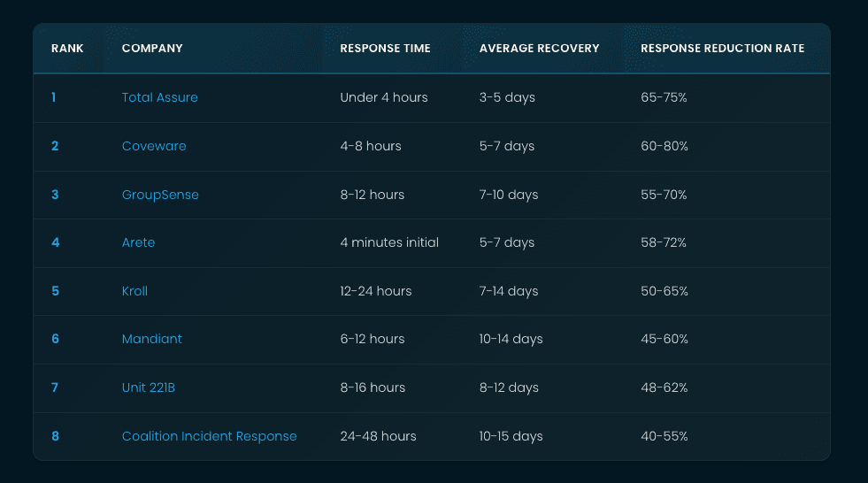Click rank number 4 in Arete row
The width and height of the screenshot is (868, 483).
point(56,242)
